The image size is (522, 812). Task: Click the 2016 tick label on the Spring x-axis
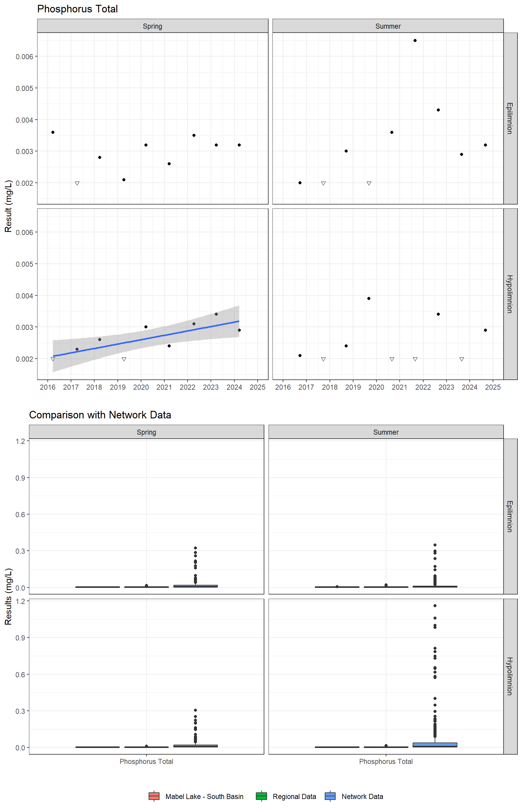tap(48, 387)
